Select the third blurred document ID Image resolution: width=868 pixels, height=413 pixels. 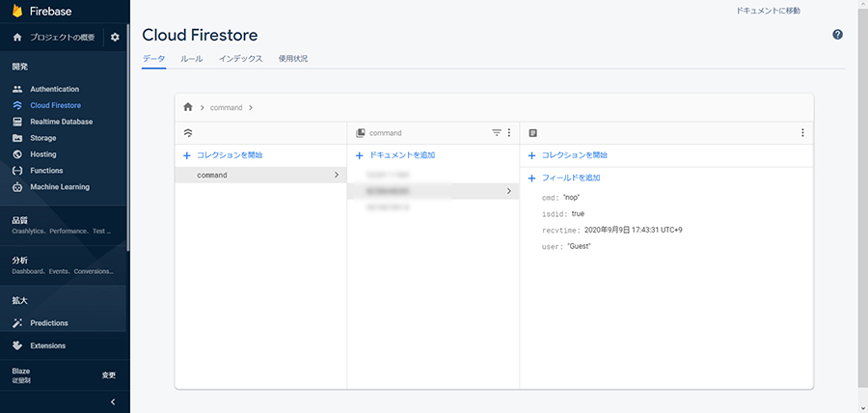click(388, 207)
